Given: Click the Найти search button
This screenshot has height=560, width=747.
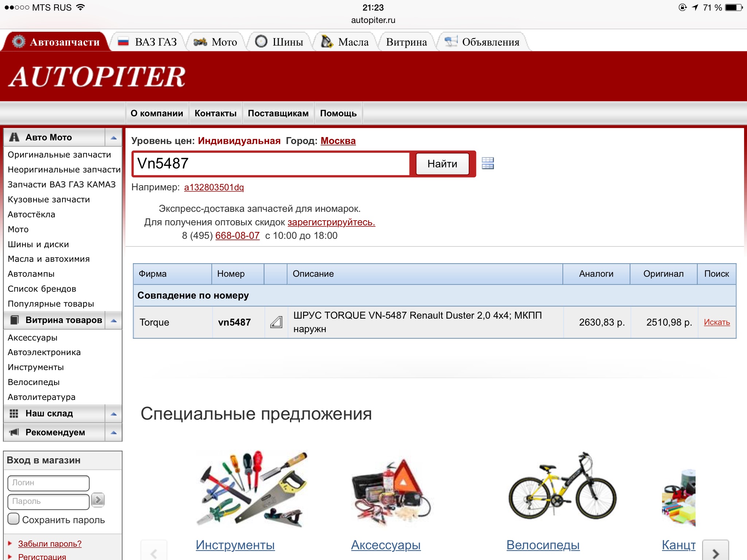Looking at the screenshot, I should click(442, 164).
